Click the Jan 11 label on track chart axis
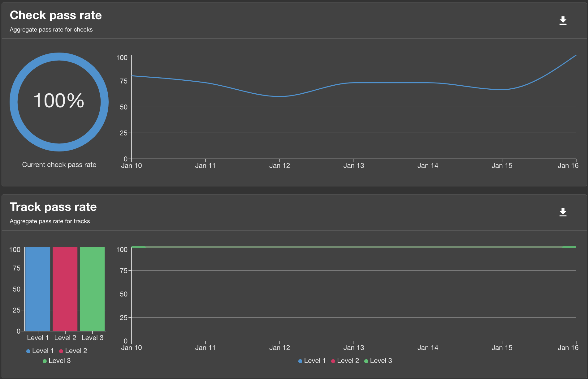 click(205, 348)
